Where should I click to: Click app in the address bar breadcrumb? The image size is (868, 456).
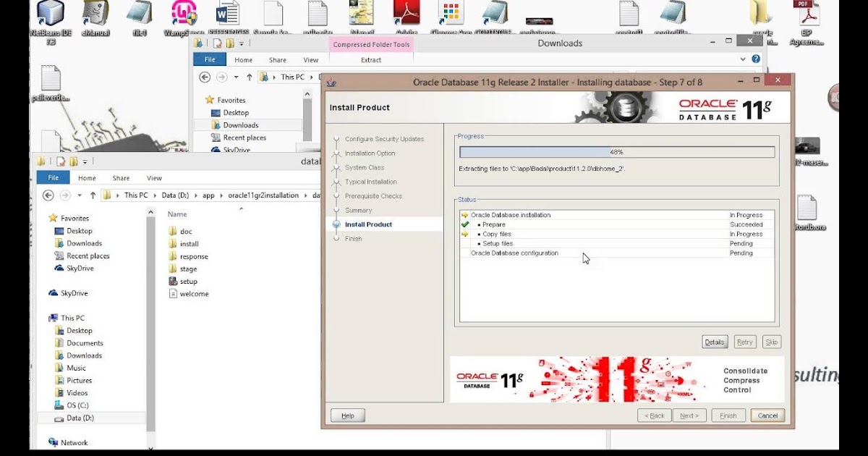coord(208,195)
